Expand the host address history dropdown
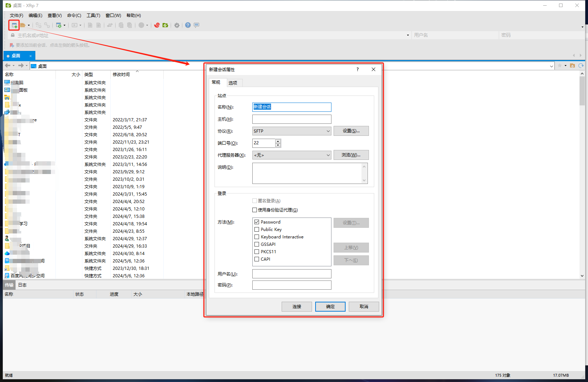The width and height of the screenshot is (588, 382). pos(408,35)
